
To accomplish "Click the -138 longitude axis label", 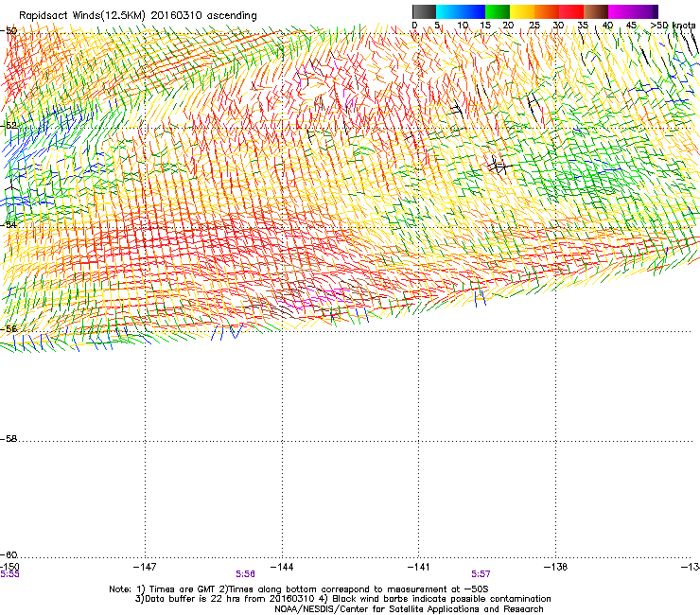I will pos(556,567).
